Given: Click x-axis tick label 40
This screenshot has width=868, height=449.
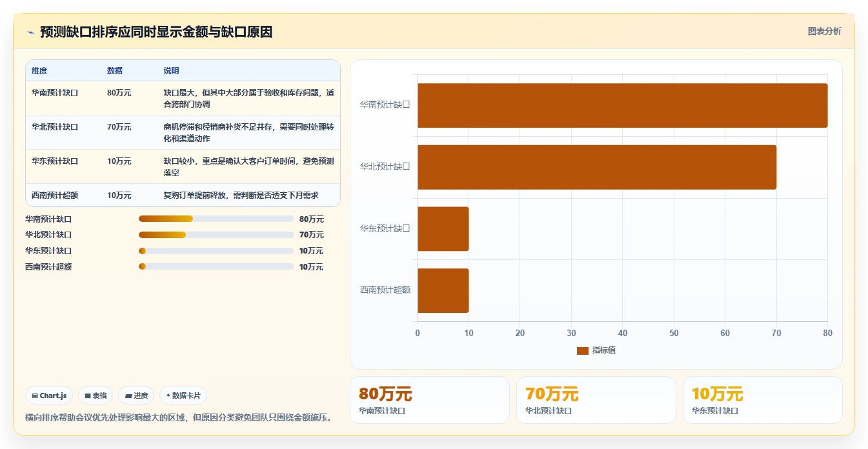Looking at the screenshot, I should point(623,334).
